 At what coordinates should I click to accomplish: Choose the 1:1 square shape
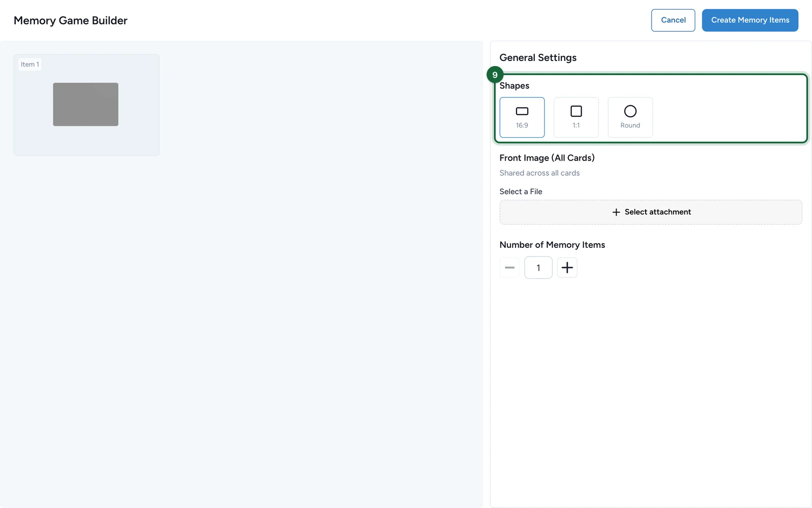[x=576, y=117]
